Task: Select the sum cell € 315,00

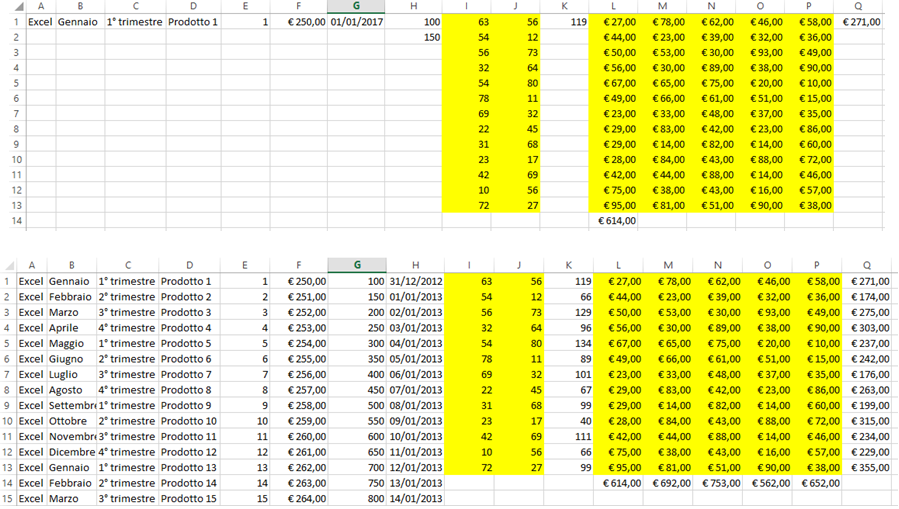Action: pyautogui.click(x=866, y=421)
